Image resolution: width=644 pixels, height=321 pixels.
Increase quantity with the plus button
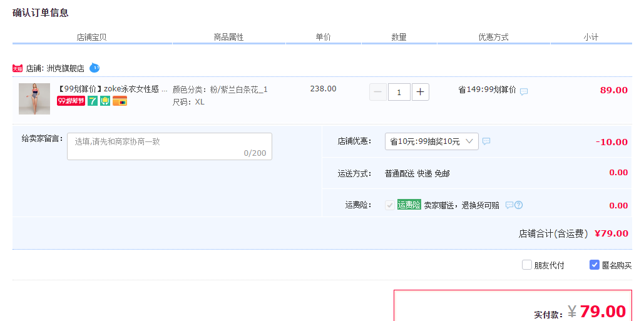click(420, 92)
